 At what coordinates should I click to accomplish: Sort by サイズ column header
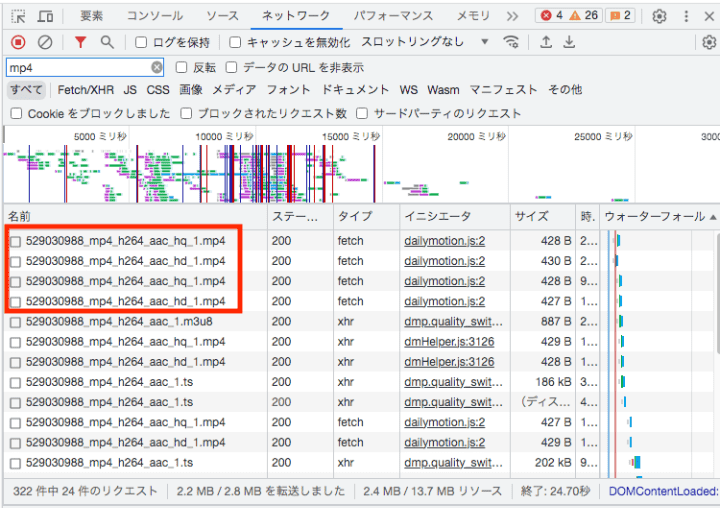point(543,216)
